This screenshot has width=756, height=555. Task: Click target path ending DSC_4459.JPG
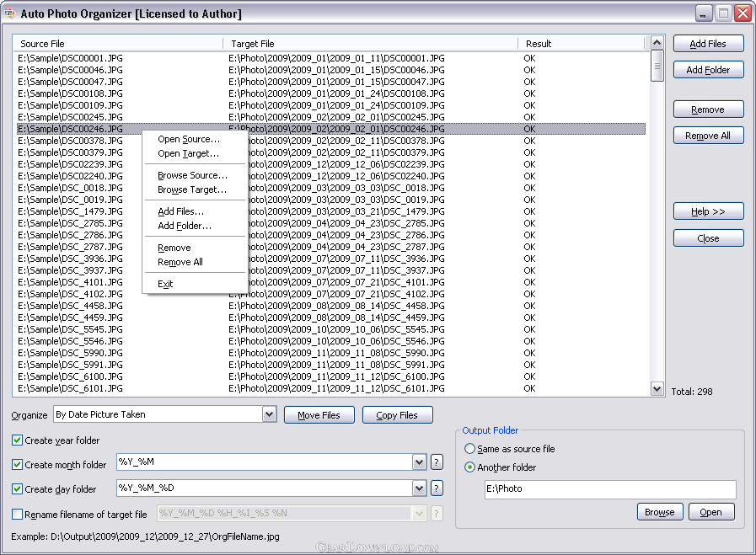(336, 318)
